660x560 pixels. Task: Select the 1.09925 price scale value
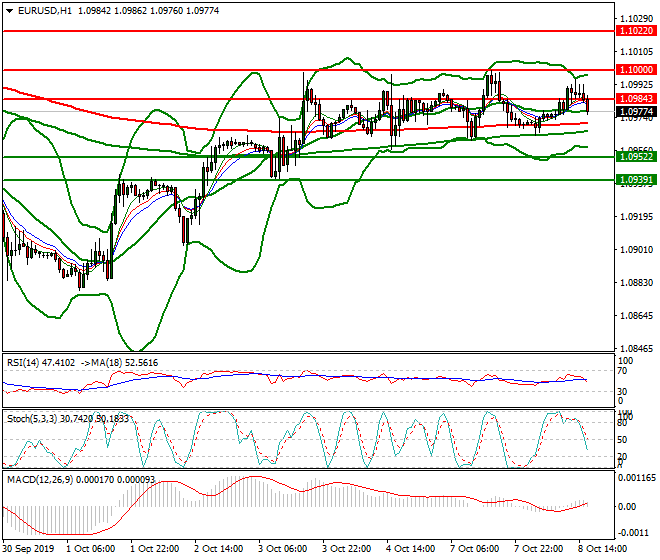[637, 85]
